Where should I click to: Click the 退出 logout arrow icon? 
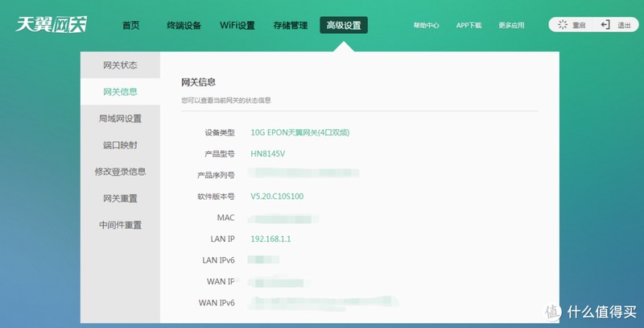[605, 25]
